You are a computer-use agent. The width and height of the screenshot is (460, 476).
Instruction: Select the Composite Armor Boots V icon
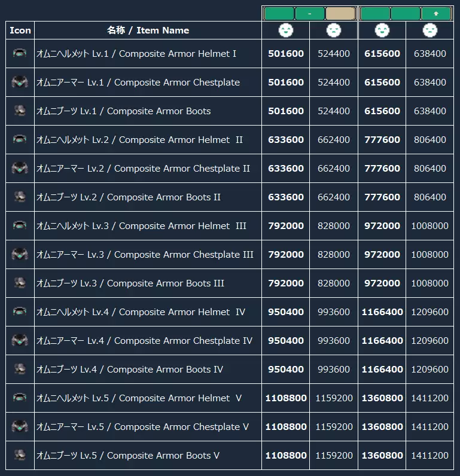[x=20, y=455]
